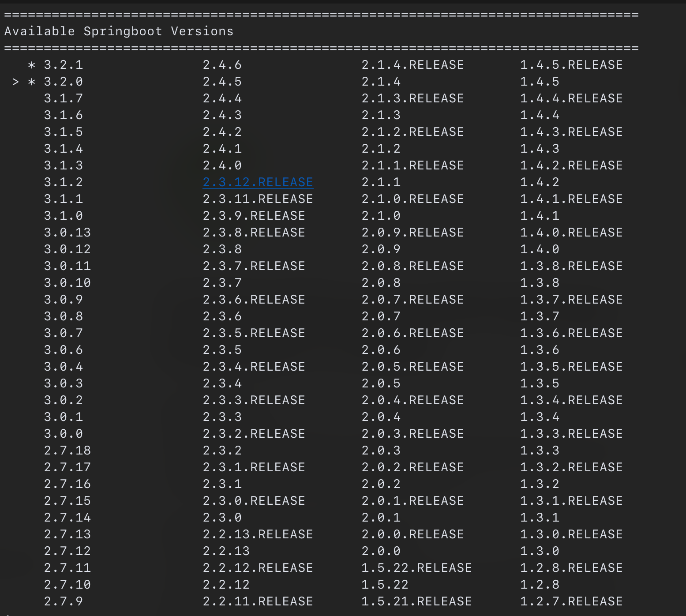The image size is (686, 616).
Task: Click plain 2.0.8 without RELEASE suffix
Action: [x=381, y=283]
